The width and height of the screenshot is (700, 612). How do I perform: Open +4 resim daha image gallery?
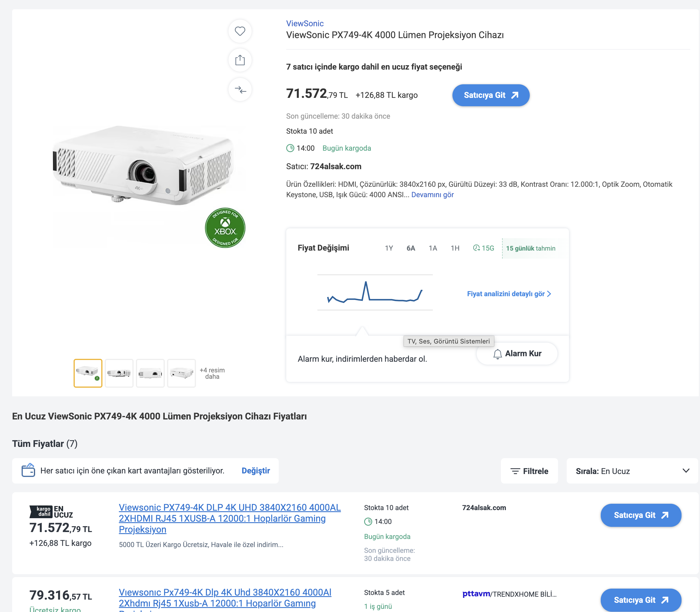click(212, 373)
